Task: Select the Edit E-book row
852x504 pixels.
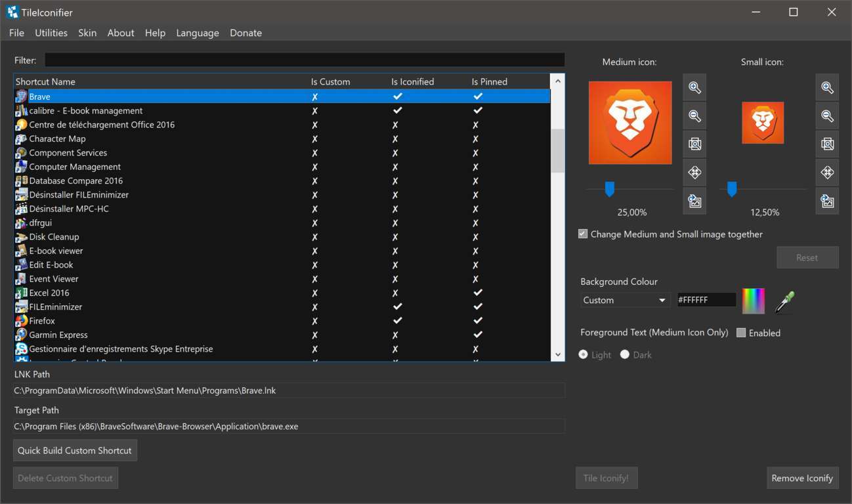Action: 282,264
